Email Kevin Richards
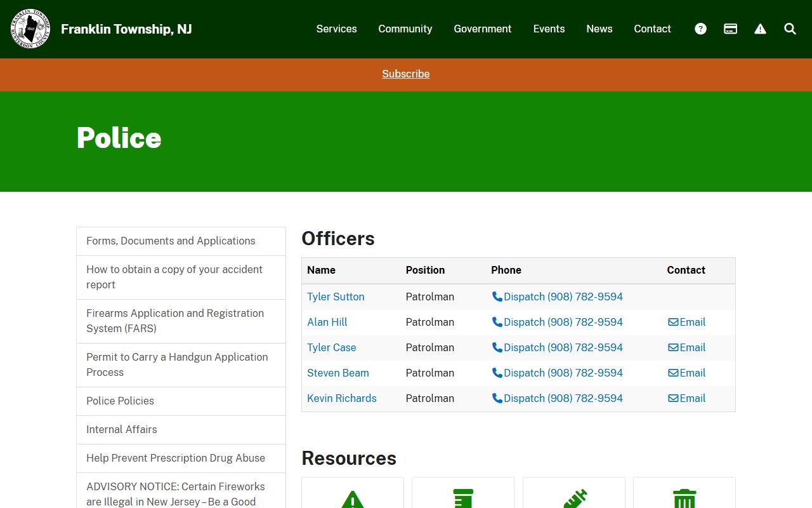 point(686,399)
